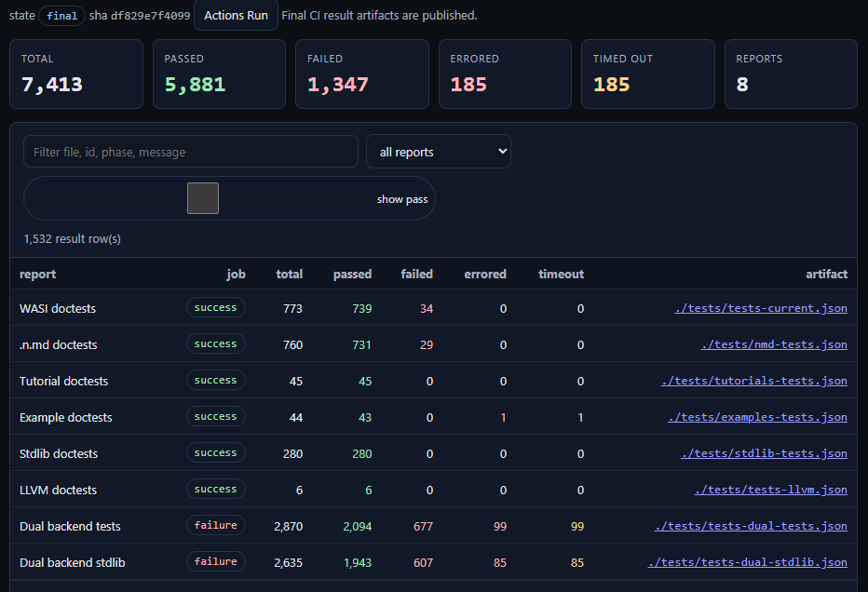Click the 'report' column header
868x592 pixels.
pos(37,275)
